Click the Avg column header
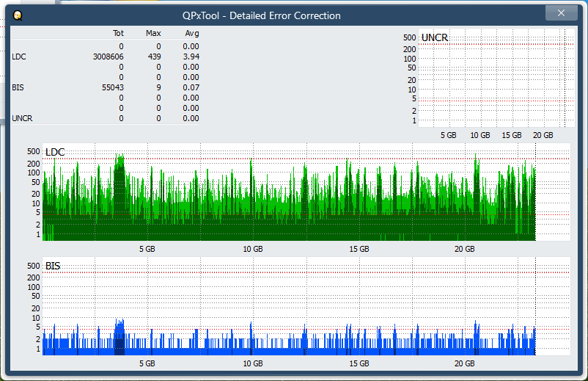This screenshot has height=381, width=588. (192, 33)
